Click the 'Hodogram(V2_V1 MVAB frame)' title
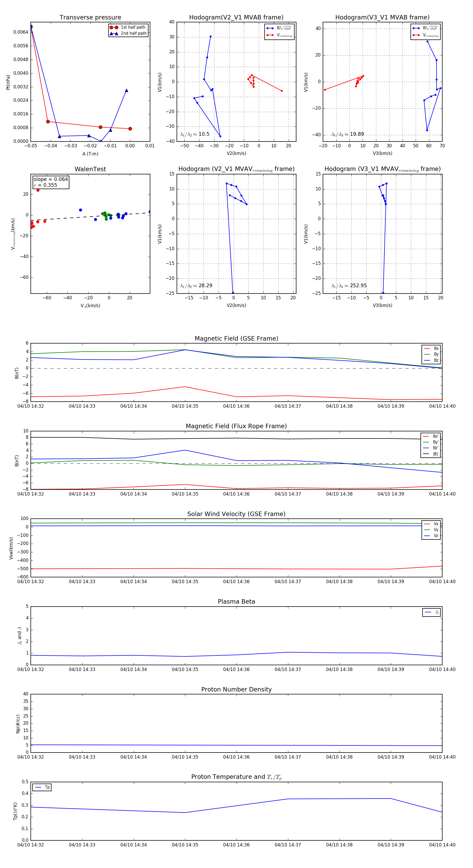 [x=236, y=18]
